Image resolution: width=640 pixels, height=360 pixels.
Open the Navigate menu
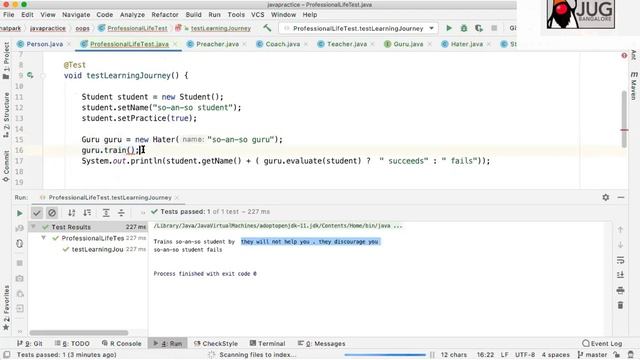[x=76, y=14]
